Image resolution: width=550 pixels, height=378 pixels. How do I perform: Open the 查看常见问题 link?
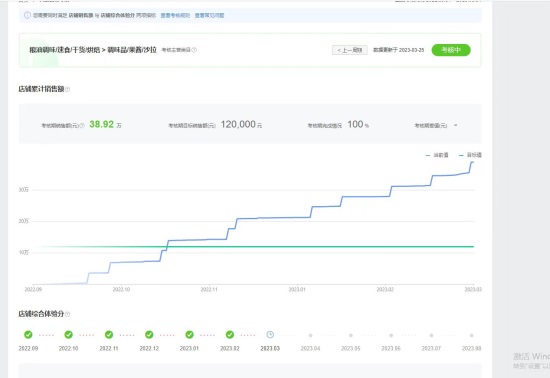point(209,15)
